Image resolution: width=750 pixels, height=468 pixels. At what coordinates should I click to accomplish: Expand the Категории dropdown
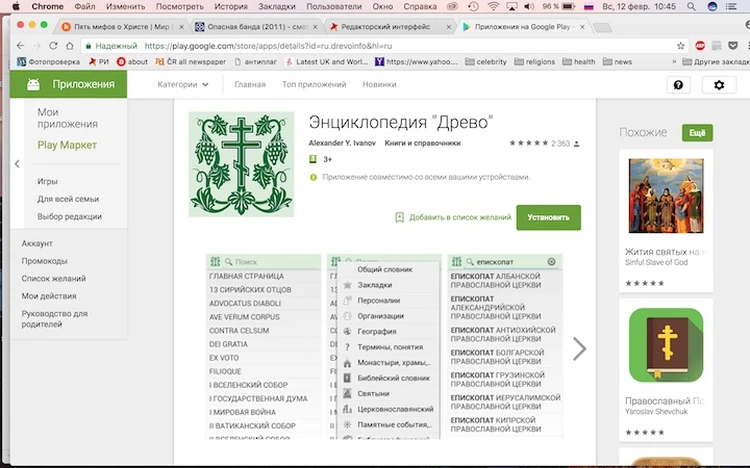(183, 85)
